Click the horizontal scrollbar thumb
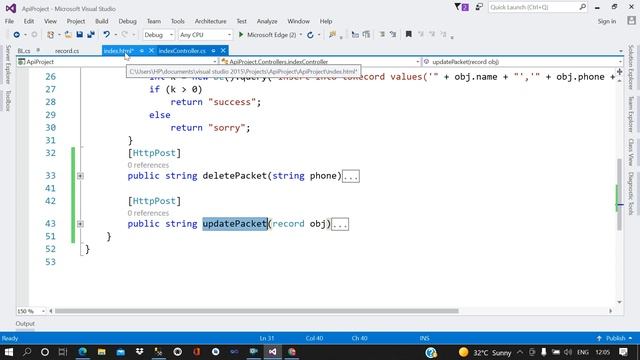Viewport: 640px width, 360px height. point(257,311)
